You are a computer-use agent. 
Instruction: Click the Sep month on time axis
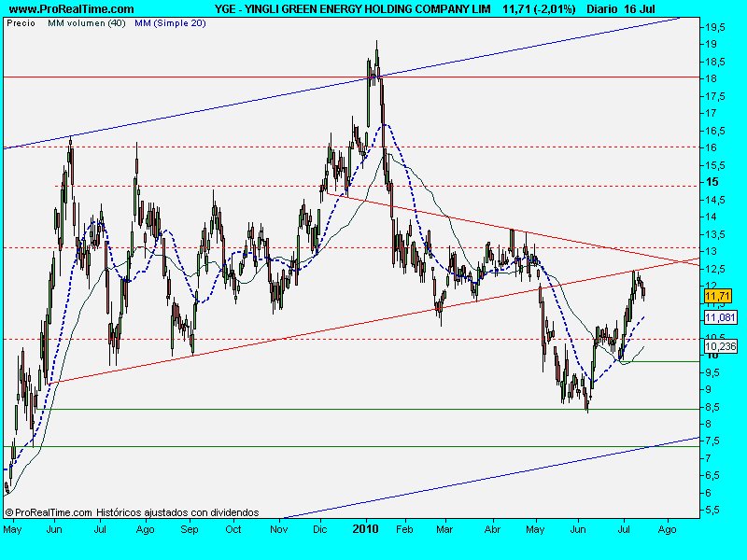coord(190,530)
